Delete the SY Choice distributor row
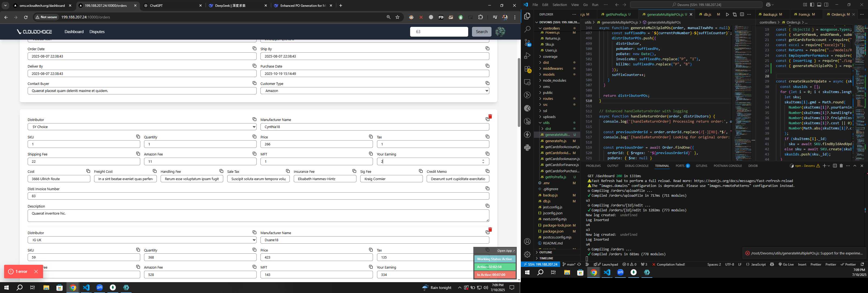Viewport: 868px width, 293px height. (x=490, y=117)
